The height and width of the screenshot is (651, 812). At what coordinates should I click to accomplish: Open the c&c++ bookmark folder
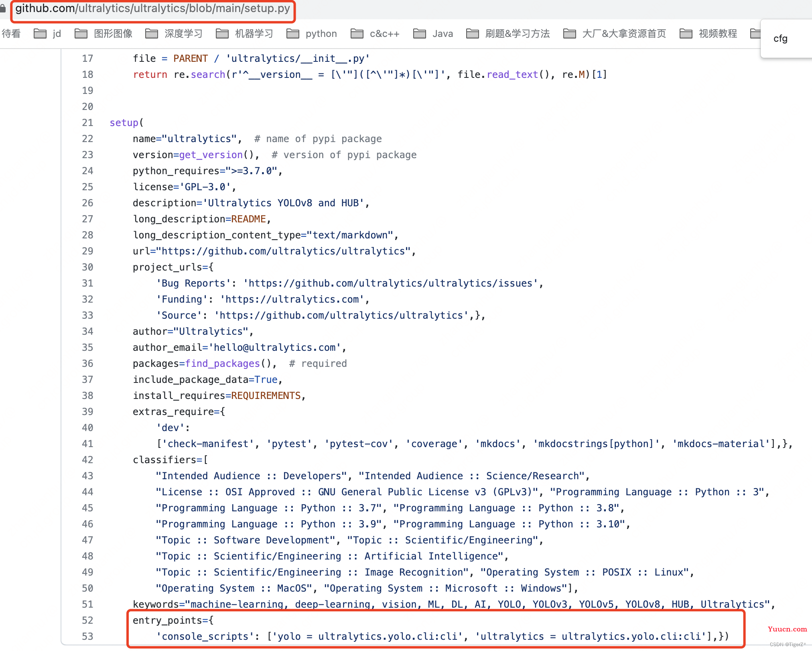[375, 34]
